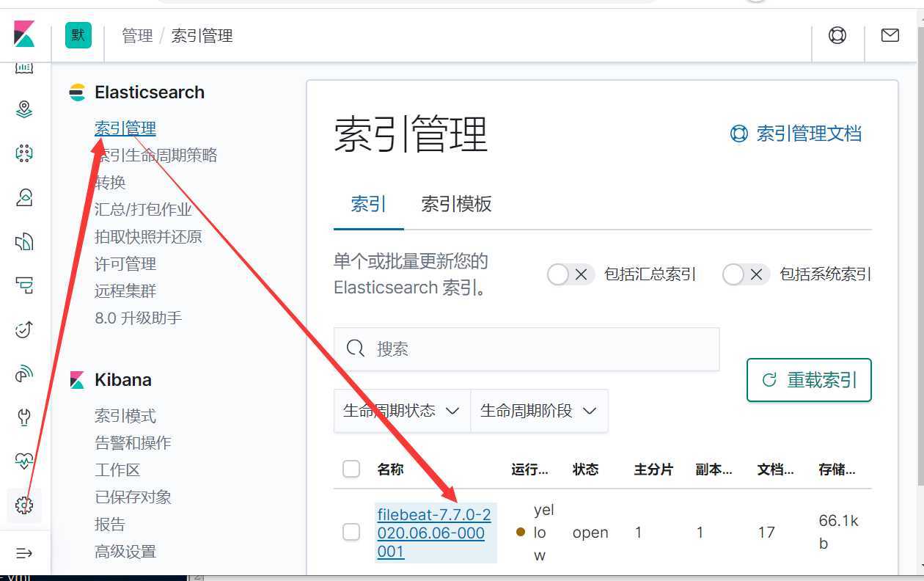This screenshot has width=924, height=581.
Task: Select 工作区 under Kibana
Action: (117, 470)
